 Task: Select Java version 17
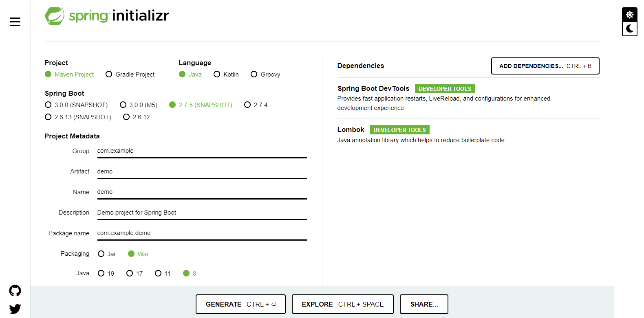(135, 273)
